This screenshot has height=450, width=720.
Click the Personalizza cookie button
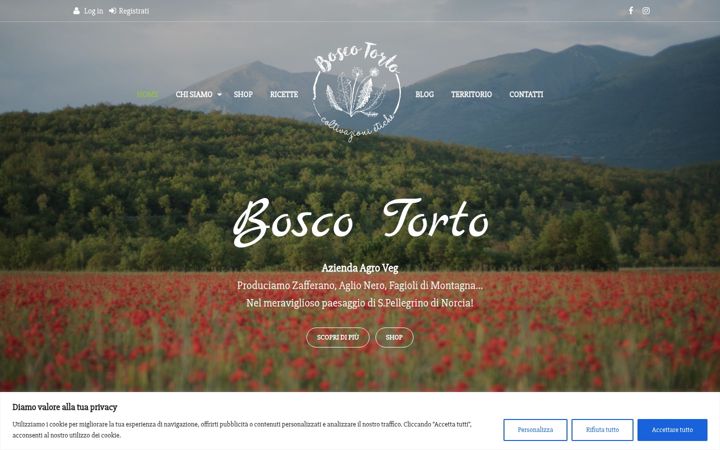(x=535, y=430)
